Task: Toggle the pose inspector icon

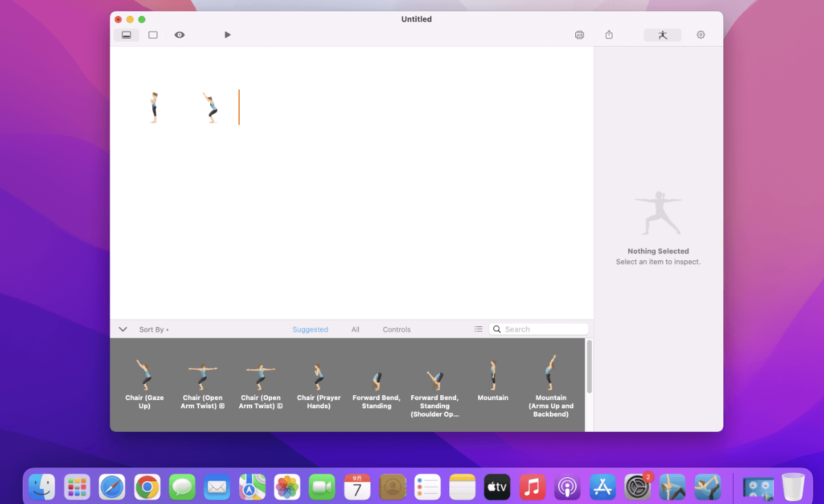Action: [x=662, y=35]
